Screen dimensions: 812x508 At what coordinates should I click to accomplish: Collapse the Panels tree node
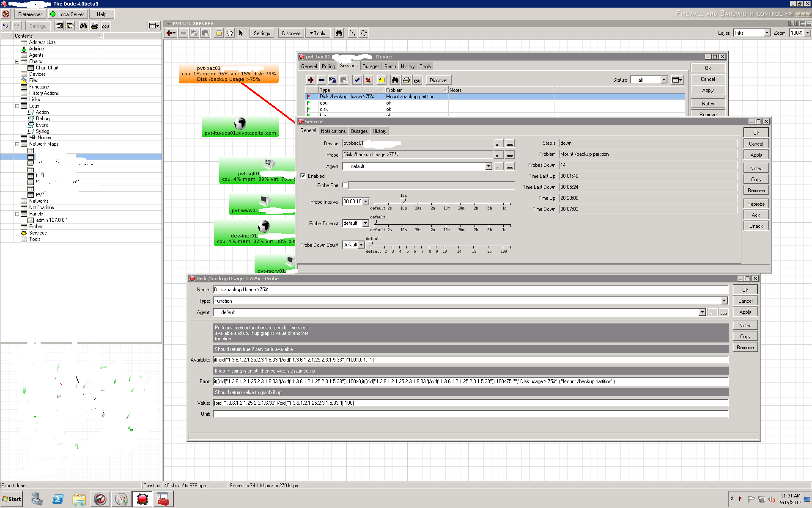(17, 214)
